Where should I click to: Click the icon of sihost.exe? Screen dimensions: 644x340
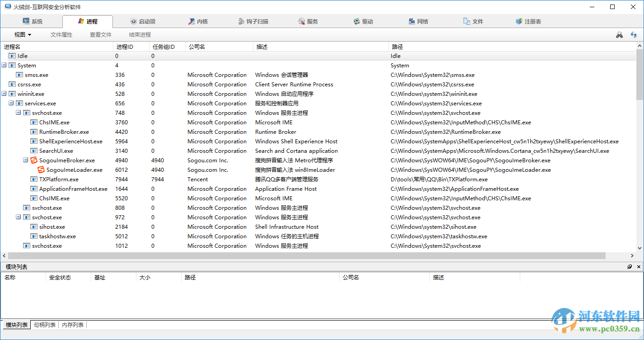[34, 227]
